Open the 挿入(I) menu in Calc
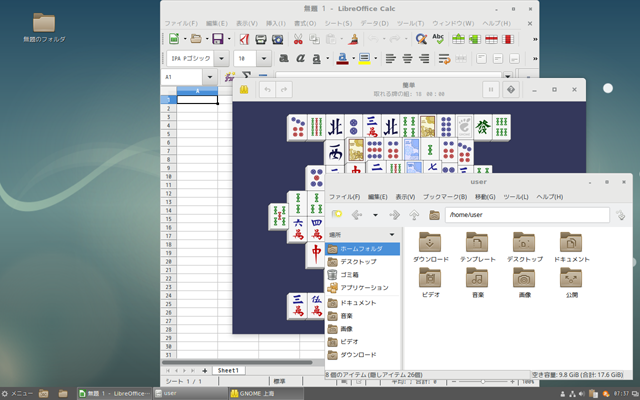The width and height of the screenshot is (640, 400). coord(276,23)
